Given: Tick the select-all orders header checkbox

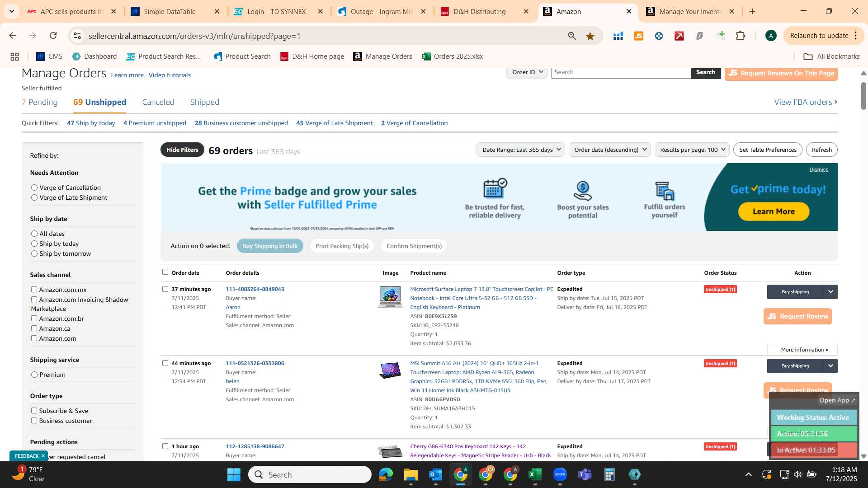Looking at the screenshot, I should [165, 272].
